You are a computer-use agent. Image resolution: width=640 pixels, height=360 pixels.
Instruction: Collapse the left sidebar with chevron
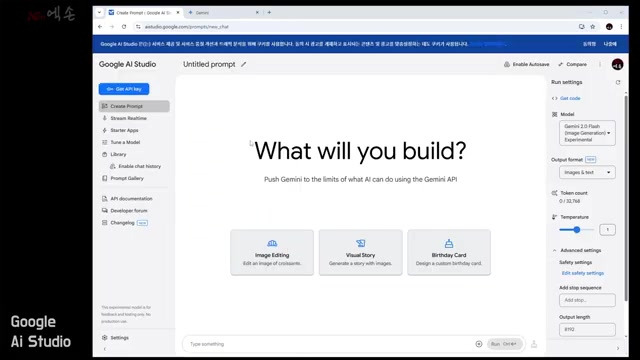105,349
